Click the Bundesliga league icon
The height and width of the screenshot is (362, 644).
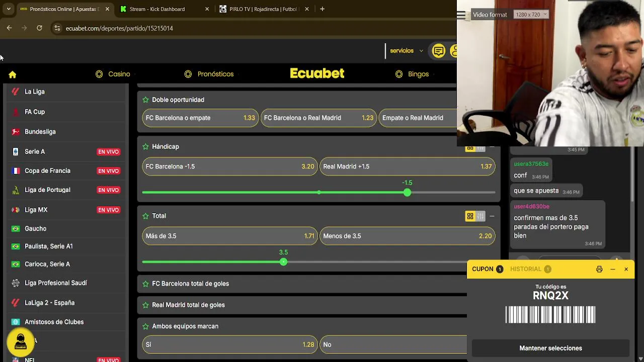tap(16, 132)
